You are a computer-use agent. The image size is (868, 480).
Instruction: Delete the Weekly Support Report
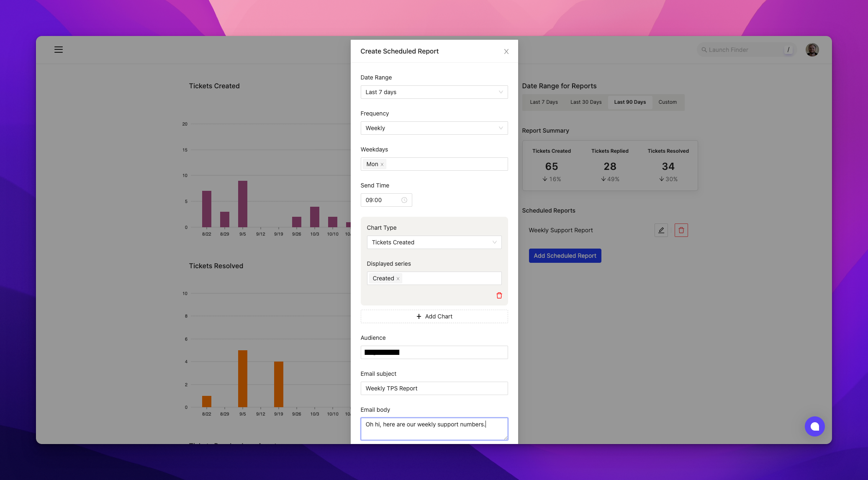[x=681, y=230]
